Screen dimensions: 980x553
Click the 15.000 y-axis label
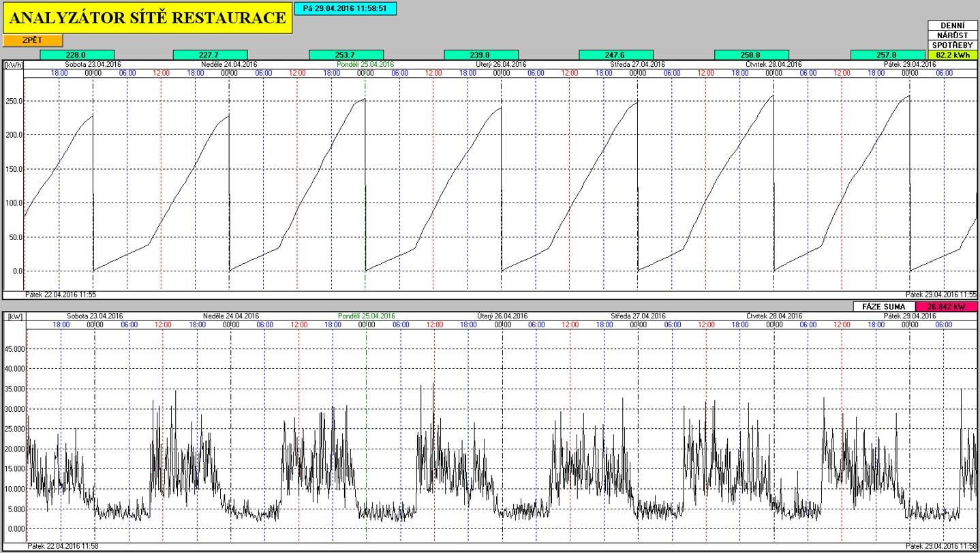tap(14, 469)
